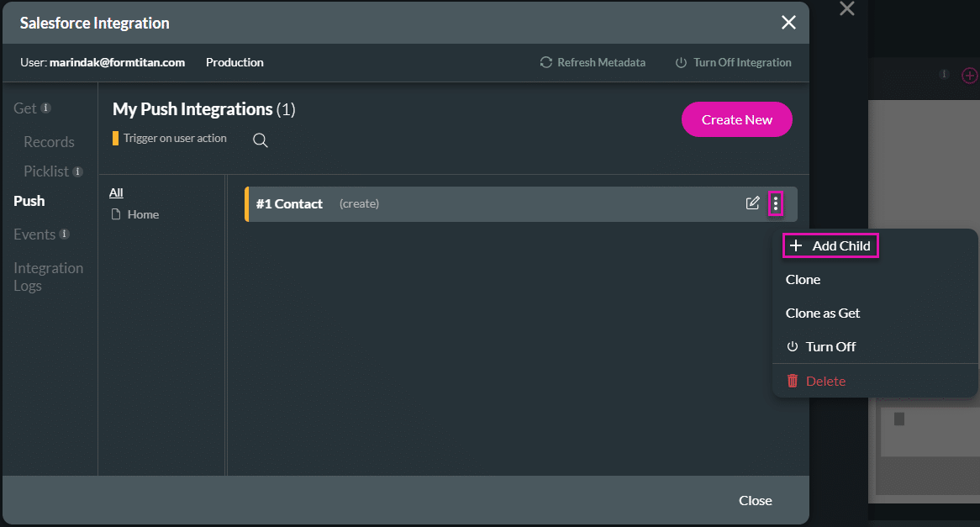Click the search magnifier icon
Viewport: 980px width, 527px height.
point(261,140)
